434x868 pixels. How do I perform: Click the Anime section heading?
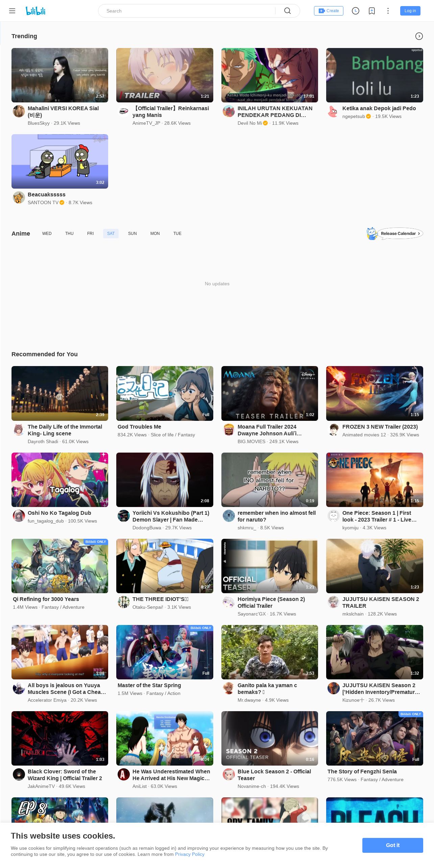pos(21,234)
